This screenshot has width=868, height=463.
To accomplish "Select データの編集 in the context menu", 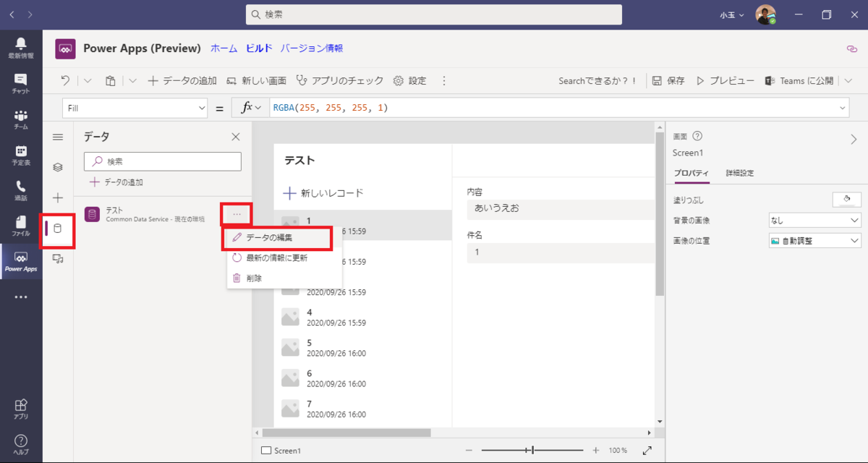I will pyautogui.click(x=279, y=237).
